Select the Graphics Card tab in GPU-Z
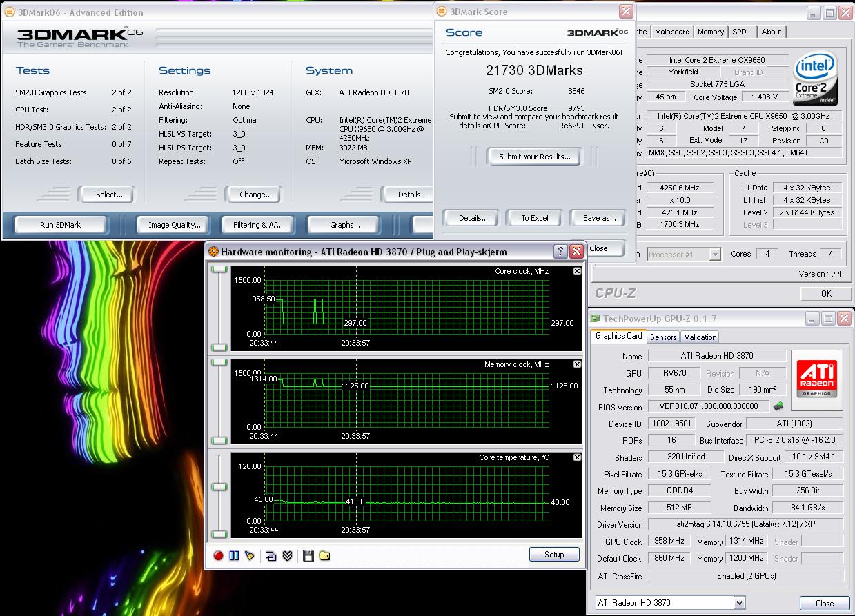Image resolution: width=855 pixels, height=616 pixels. [x=619, y=336]
